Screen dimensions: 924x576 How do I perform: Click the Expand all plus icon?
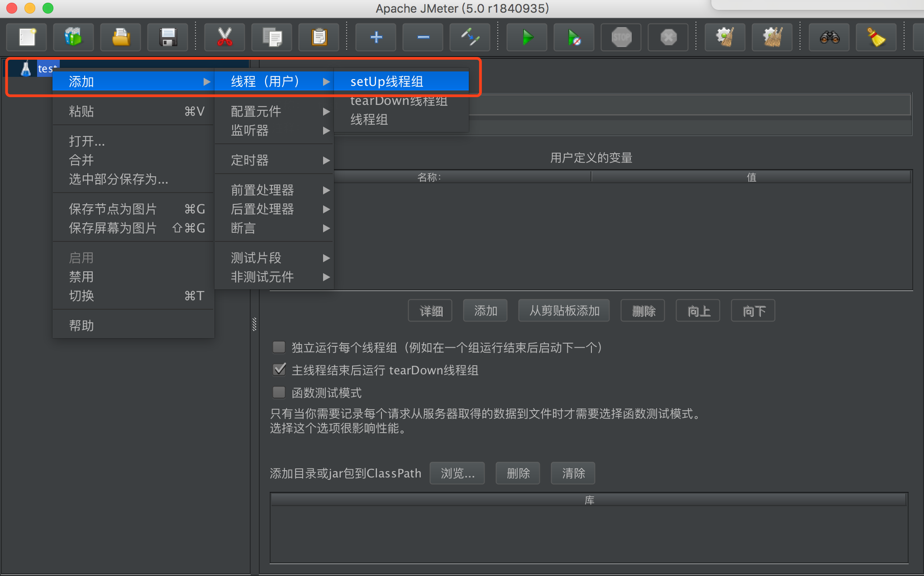pos(376,37)
